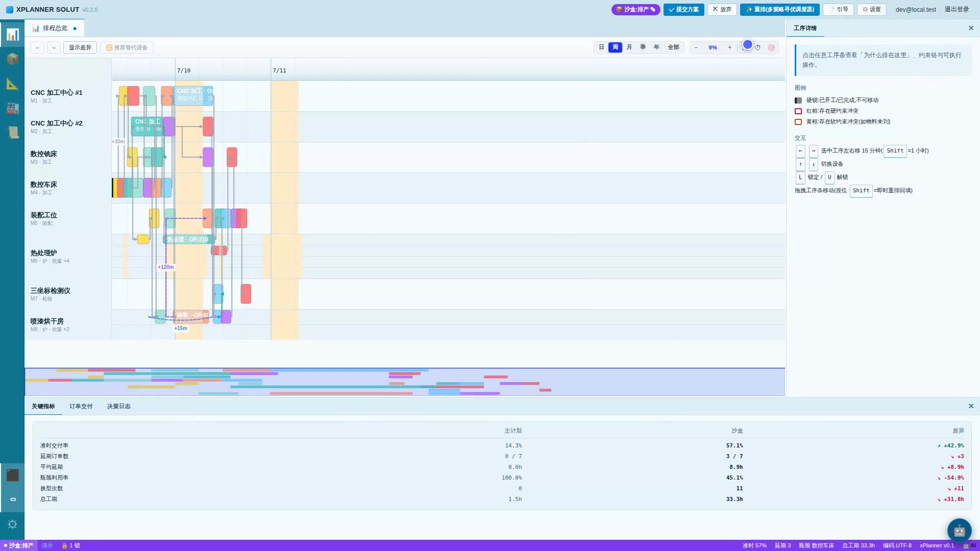Click the 显示差异 button
The height and width of the screenshot is (551, 980).
click(x=80, y=47)
